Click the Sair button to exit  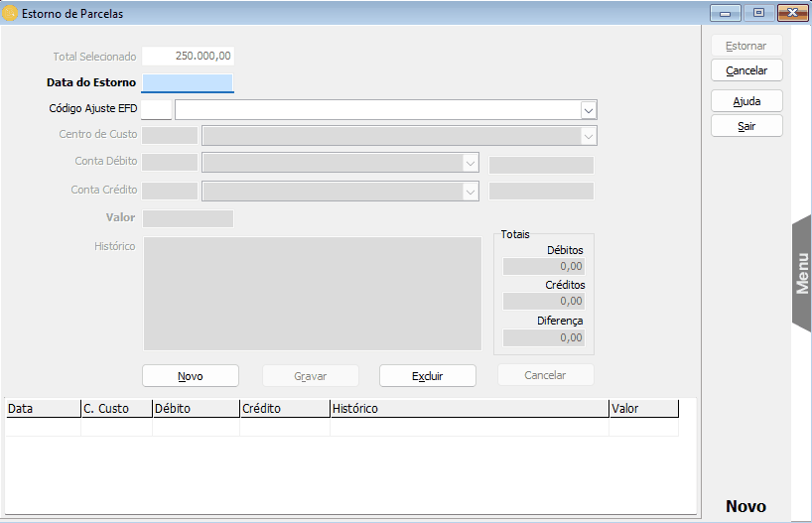tap(746, 126)
